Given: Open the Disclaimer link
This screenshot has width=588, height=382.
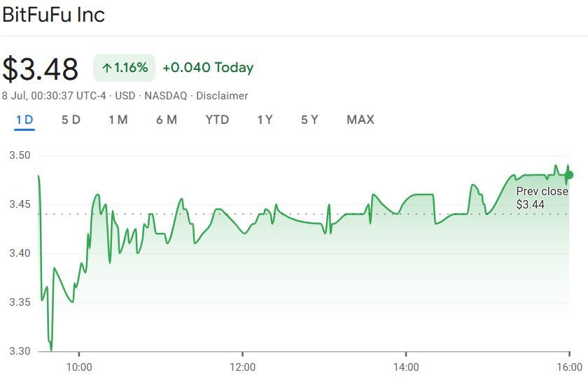Looking at the screenshot, I should tap(222, 96).
